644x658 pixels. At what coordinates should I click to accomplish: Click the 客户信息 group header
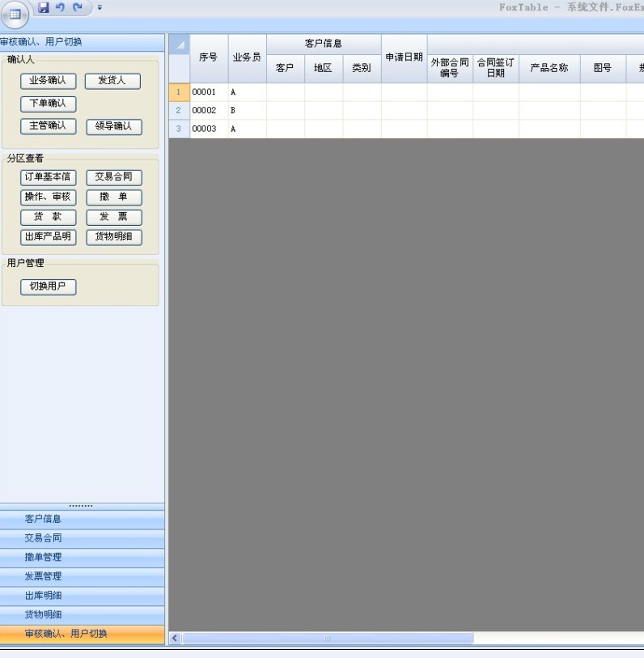point(324,44)
